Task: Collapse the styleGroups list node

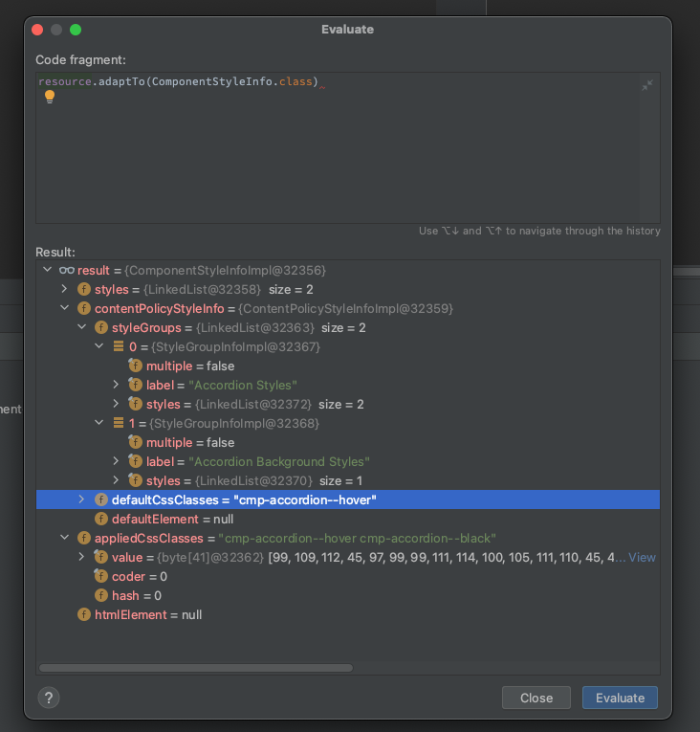Action: point(81,328)
